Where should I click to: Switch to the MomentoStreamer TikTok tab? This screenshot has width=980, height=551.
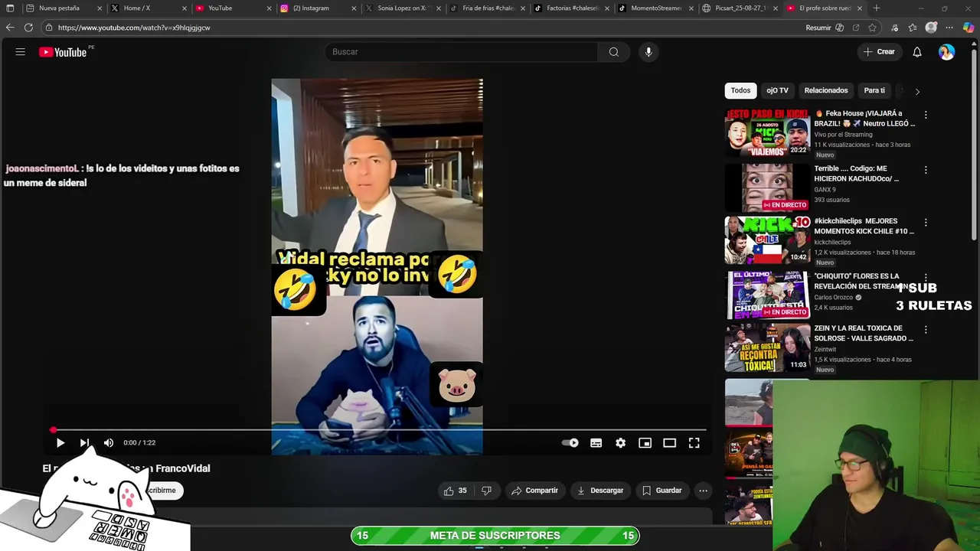coord(656,8)
